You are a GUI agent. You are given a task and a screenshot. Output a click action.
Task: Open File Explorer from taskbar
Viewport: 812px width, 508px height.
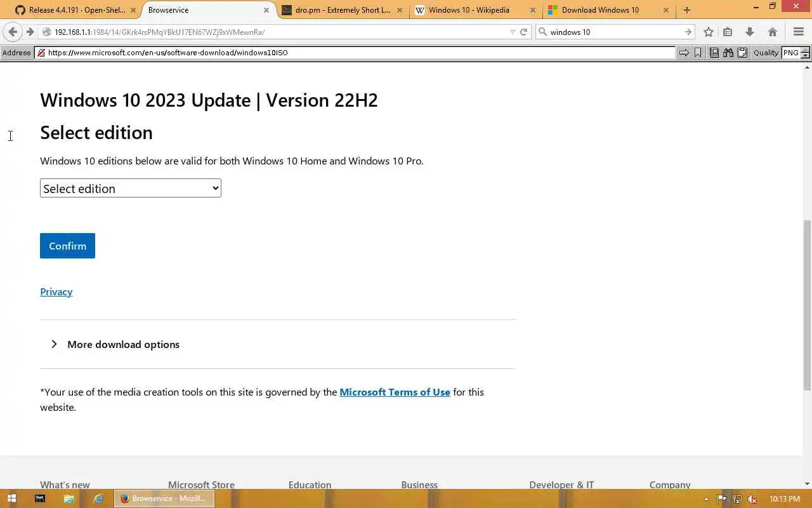pos(69,498)
